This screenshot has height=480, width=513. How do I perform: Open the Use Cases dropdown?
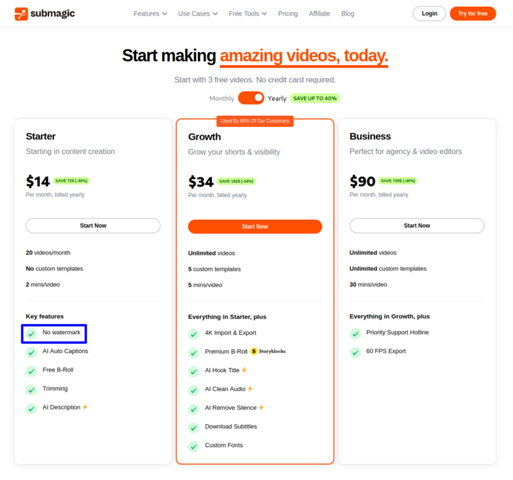coord(198,14)
